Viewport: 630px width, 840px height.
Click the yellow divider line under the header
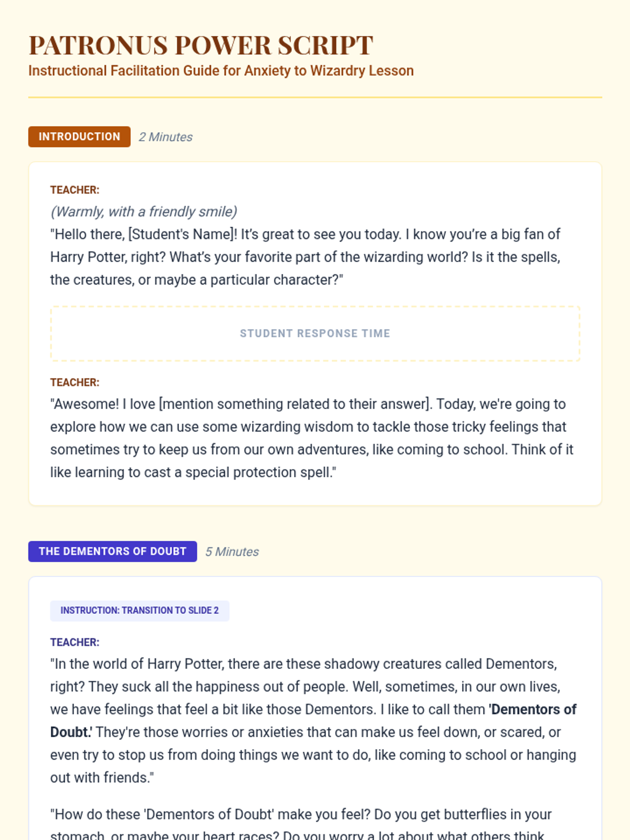point(315,97)
